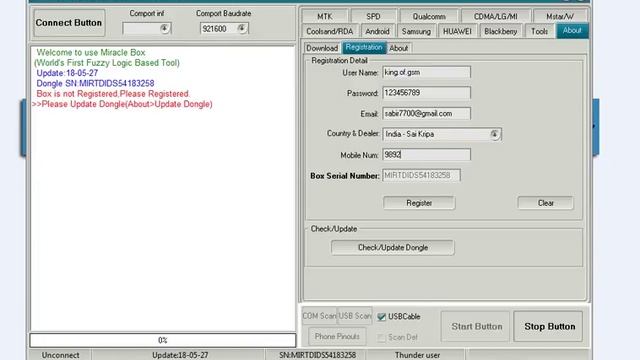Viewport: 640px width, 360px height.
Task: Click into the Password field
Action: click(x=427, y=93)
